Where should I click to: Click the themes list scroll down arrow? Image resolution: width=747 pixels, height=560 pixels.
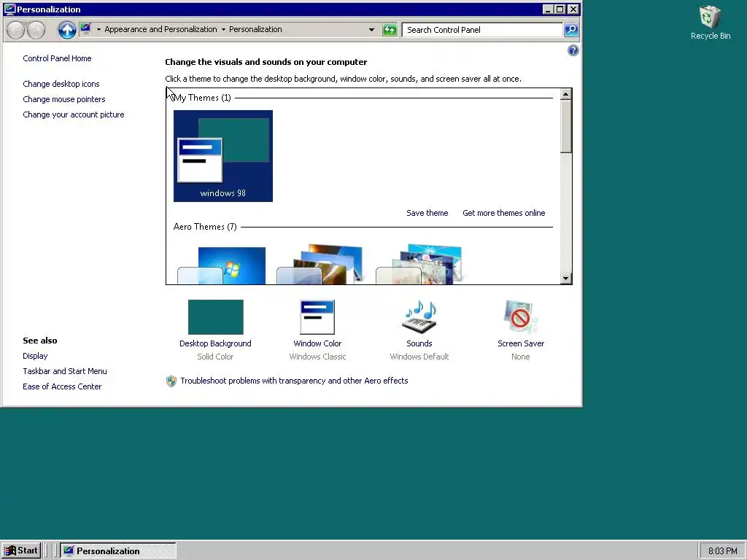(x=565, y=279)
